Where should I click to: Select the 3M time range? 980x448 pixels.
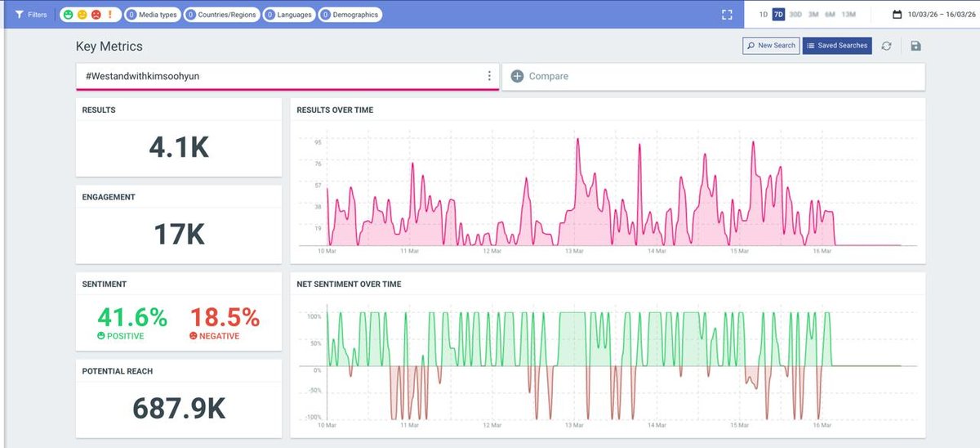[x=813, y=15]
